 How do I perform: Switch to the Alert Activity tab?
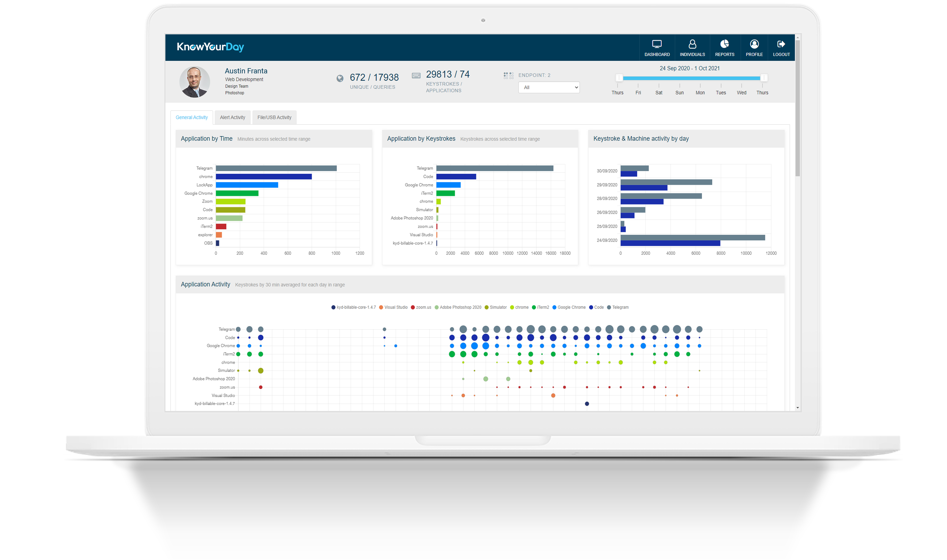pos(232,117)
